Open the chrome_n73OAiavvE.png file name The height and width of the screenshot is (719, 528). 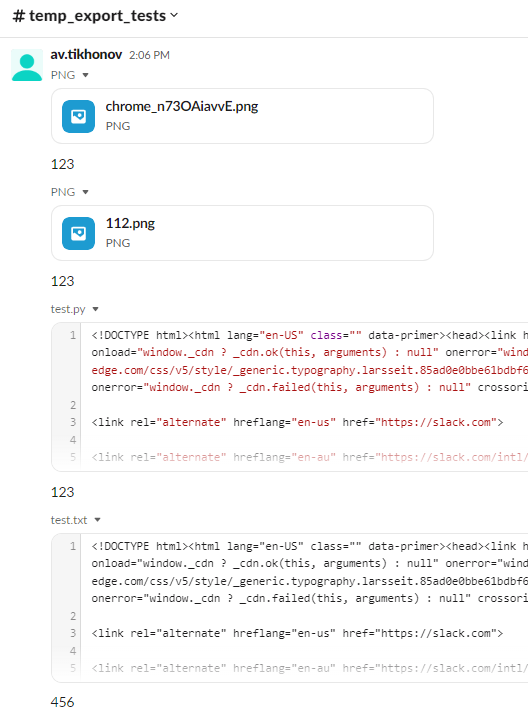(x=182, y=106)
